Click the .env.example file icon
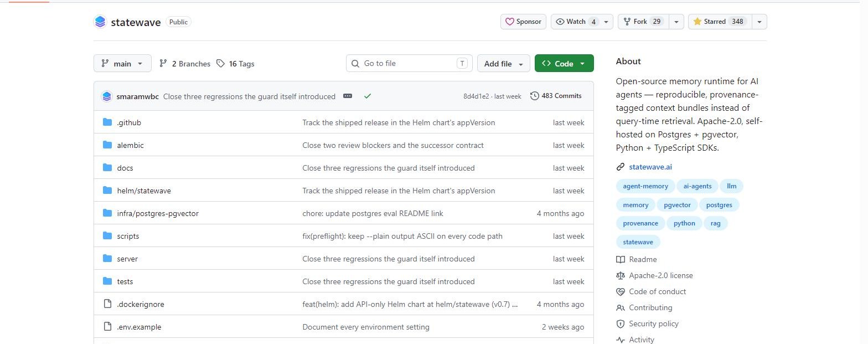The height and width of the screenshot is (344, 868). 107,327
